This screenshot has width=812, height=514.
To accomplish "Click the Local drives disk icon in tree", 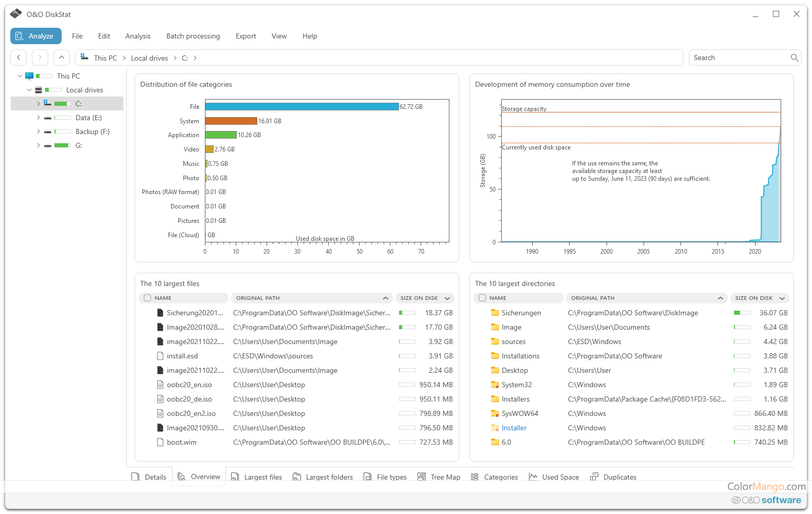I will pyautogui.click(x=39, y=90).
